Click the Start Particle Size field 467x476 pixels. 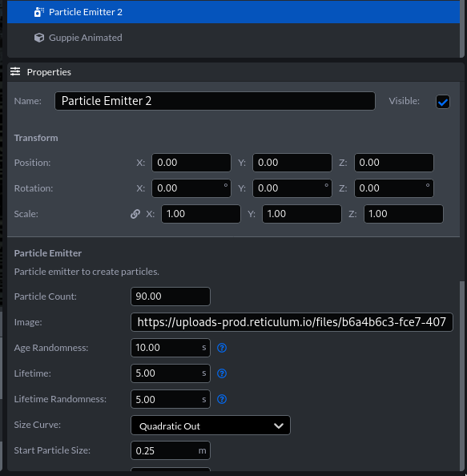tap(171, 450)
